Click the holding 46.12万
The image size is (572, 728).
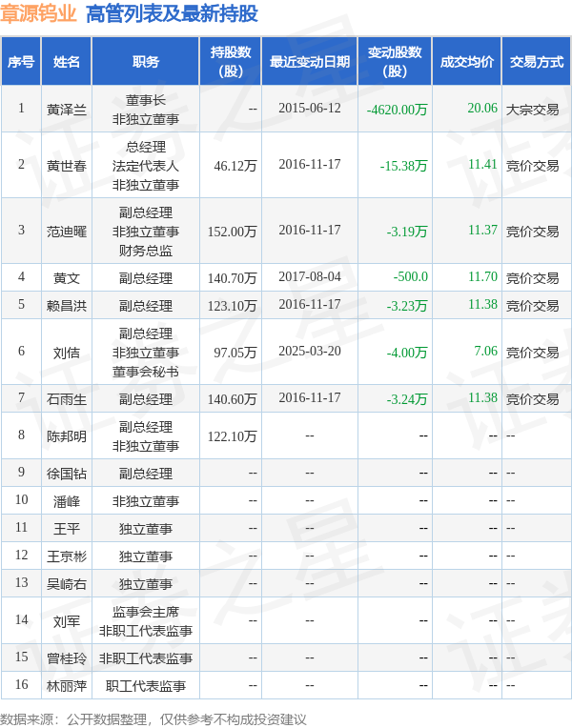235,166
